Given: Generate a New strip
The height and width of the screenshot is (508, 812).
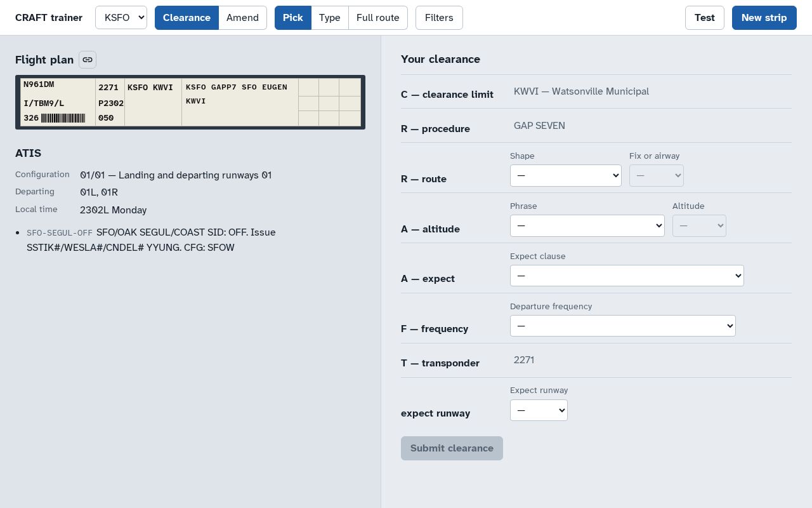Looking at the screenshot, I should [764, 18].
